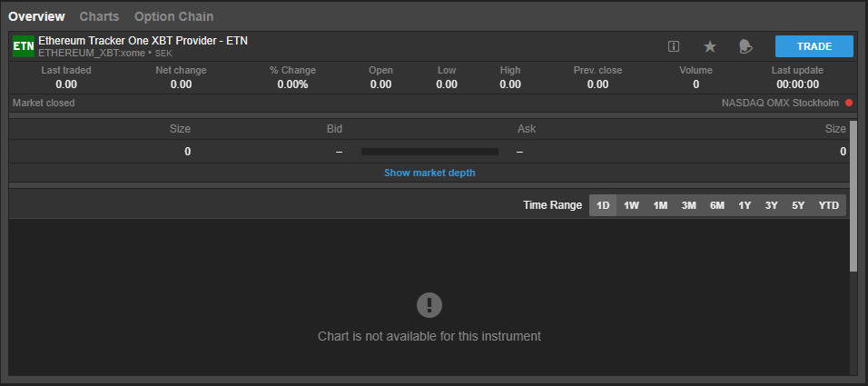Choose the 6M time range
Image resolution: width=868 pixels, height=386 pixels.
[x=717, y=205]
